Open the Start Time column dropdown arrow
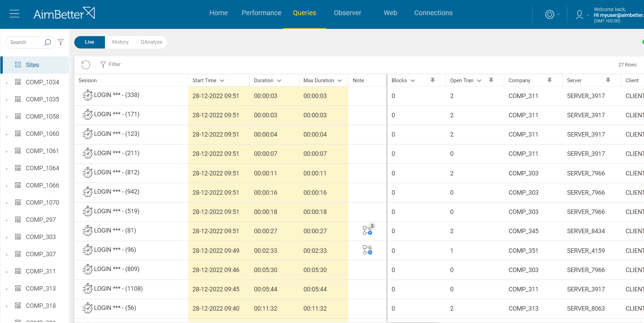Viewport: 644px width, 323px height. (222, 80)
